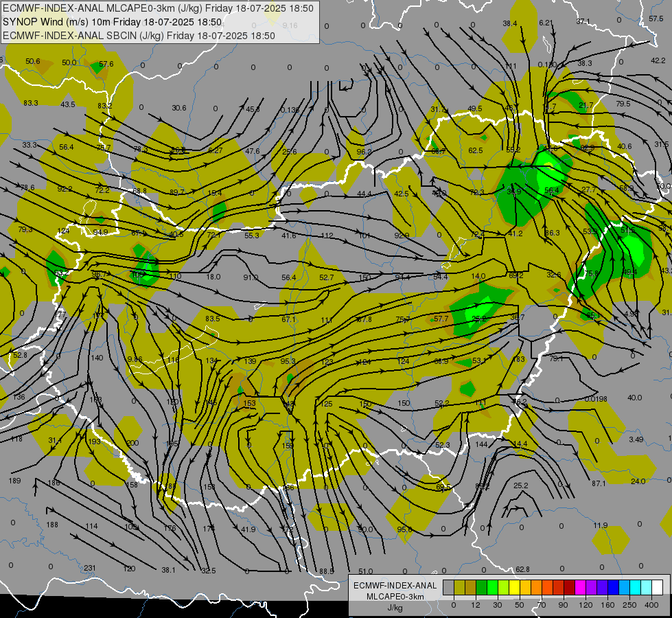This screenshot has width=672, height=618.
Task: Click the '83.5' value on the map
Action: (x=213, y=319)
